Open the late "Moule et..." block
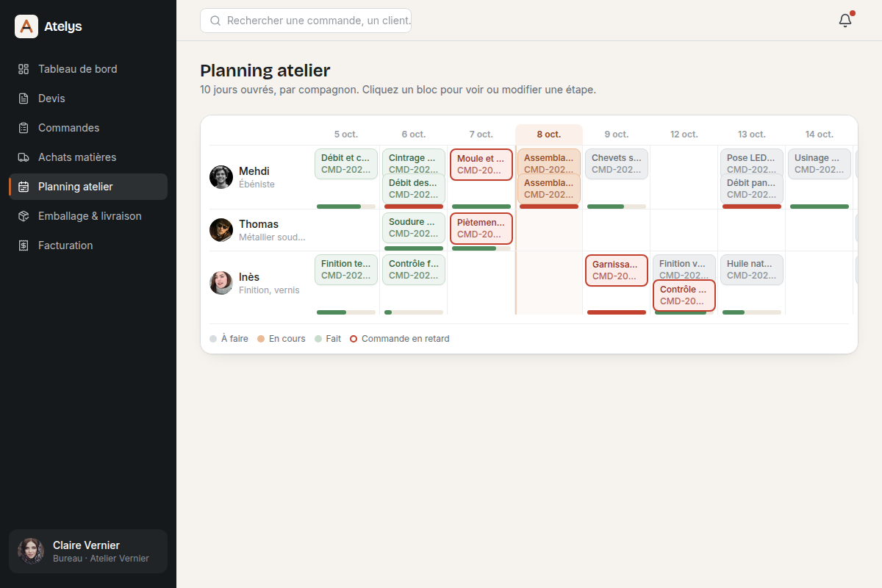882x588 pixels. tap(481, 164)
